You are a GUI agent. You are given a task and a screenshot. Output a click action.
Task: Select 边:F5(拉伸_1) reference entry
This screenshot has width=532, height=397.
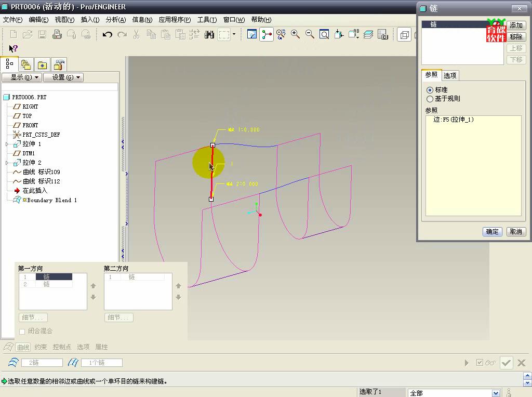454,120
